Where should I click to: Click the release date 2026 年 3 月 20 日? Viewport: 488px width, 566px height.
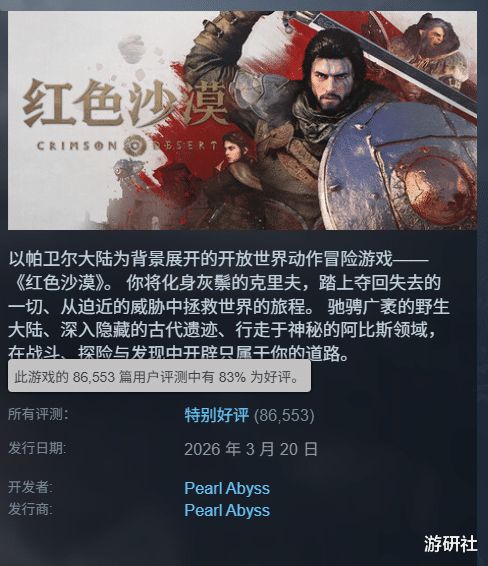pos(251,449)
